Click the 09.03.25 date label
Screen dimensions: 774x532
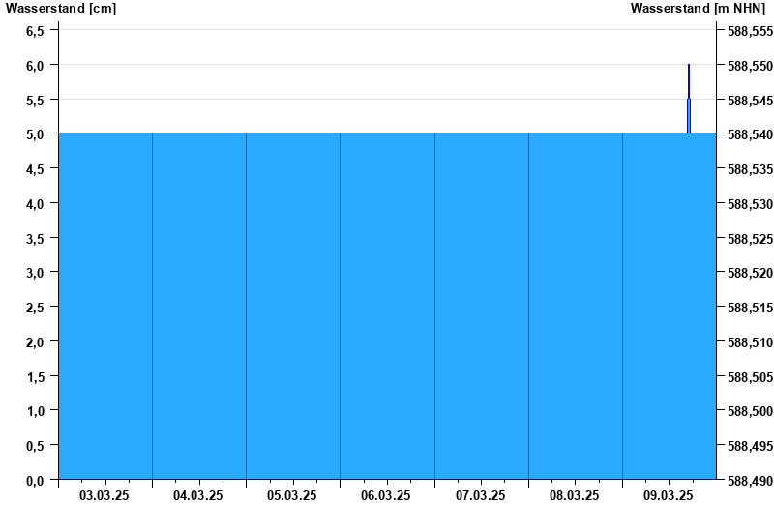[x=669, y=495]
